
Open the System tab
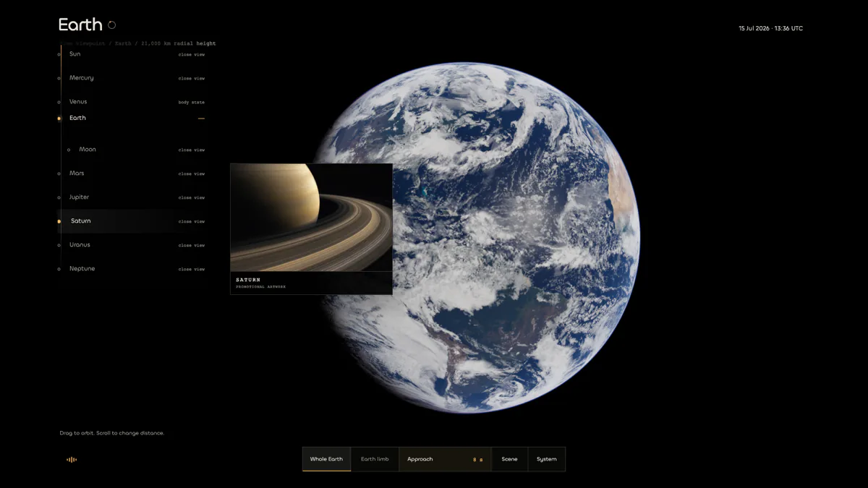click(x=546, y=459)
